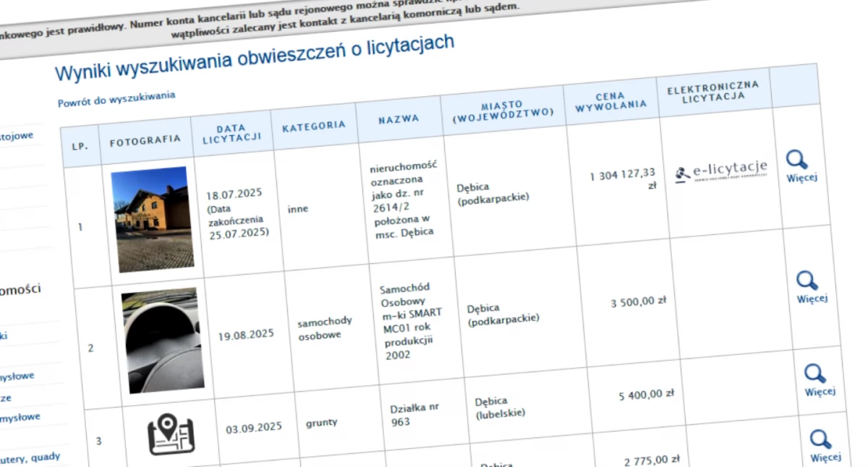Click the date 03.09.2025 cell
Screen dimensions: 868x467
(x=253, y=429)
